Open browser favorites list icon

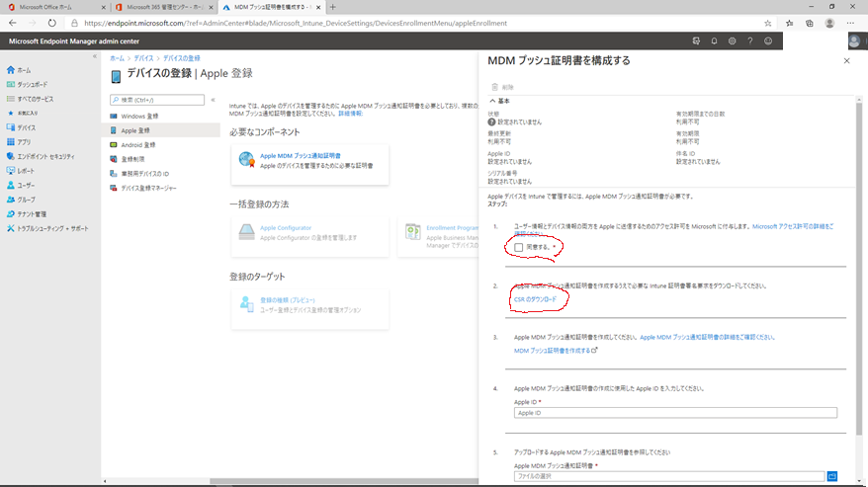point(789,24)
